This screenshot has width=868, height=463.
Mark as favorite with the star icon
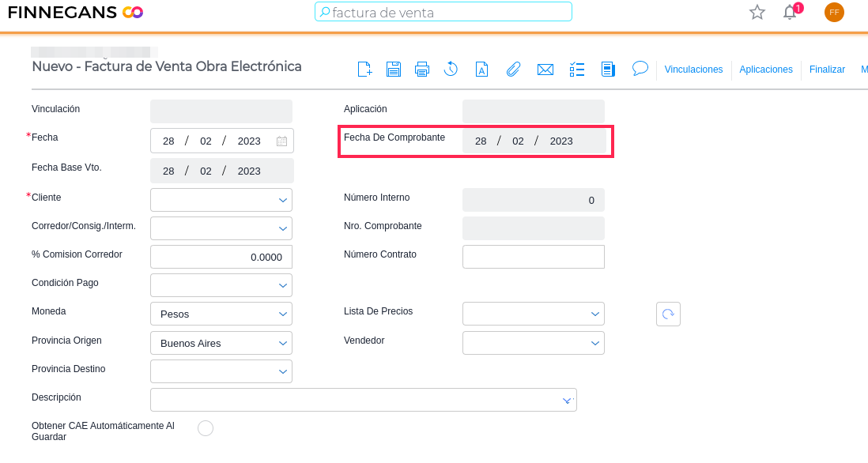point(757,12)
